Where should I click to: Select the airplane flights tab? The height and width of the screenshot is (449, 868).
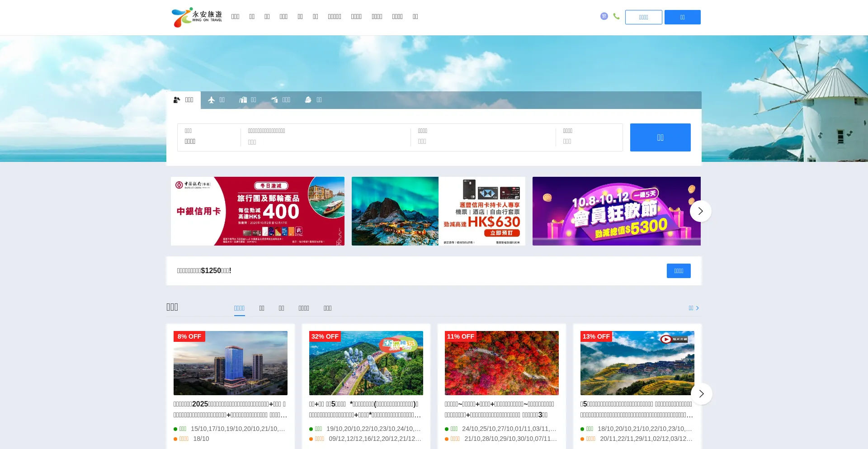tap(216, 100)
